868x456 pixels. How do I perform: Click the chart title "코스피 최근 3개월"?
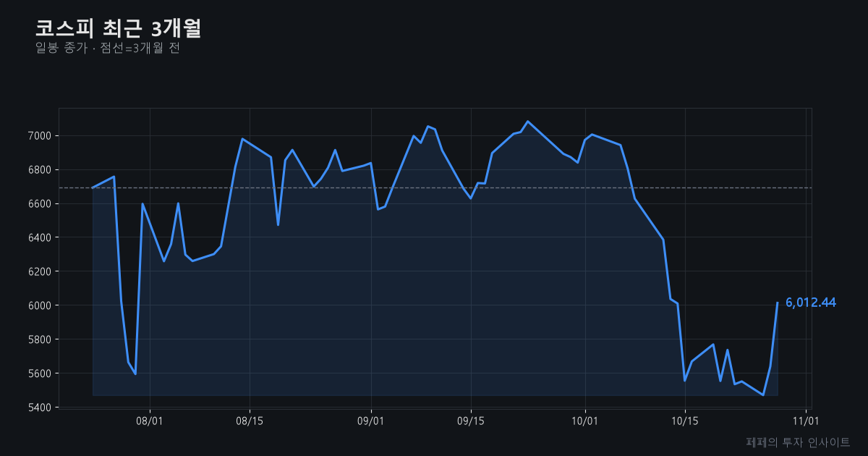pos(118,28)
